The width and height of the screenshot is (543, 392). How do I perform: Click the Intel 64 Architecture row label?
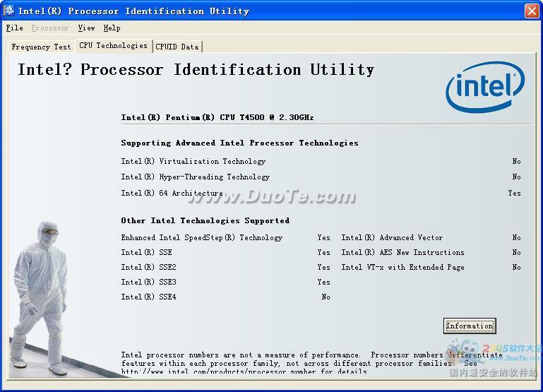pos(172,193)
